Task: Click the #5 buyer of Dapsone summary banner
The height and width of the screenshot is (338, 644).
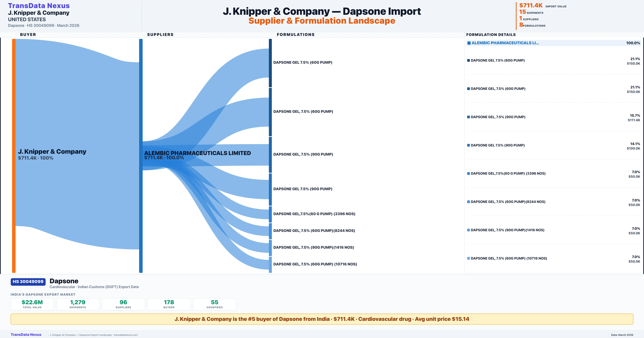Action: click(322, 319)
